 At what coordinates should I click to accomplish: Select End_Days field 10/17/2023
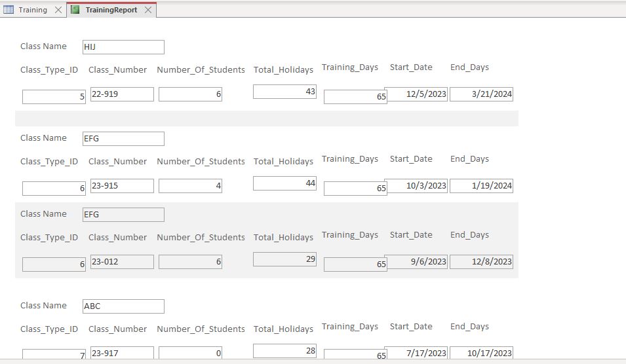coord(482,353)
